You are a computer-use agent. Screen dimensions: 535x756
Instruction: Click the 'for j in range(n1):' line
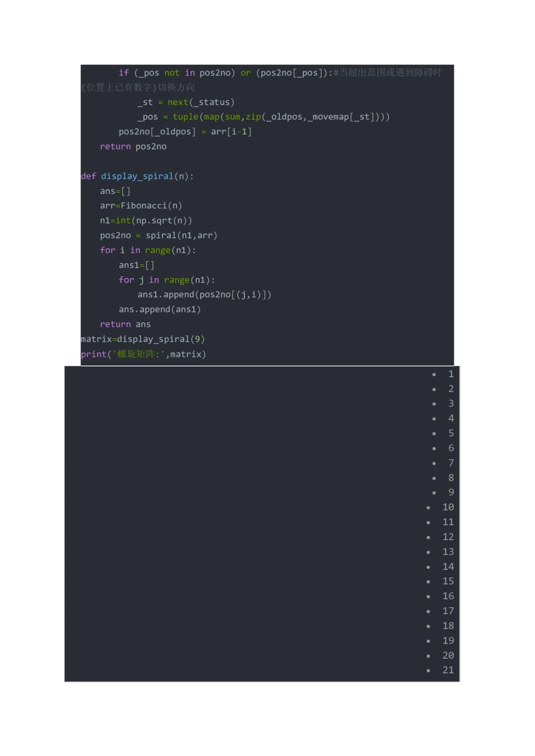coord(166,280)
